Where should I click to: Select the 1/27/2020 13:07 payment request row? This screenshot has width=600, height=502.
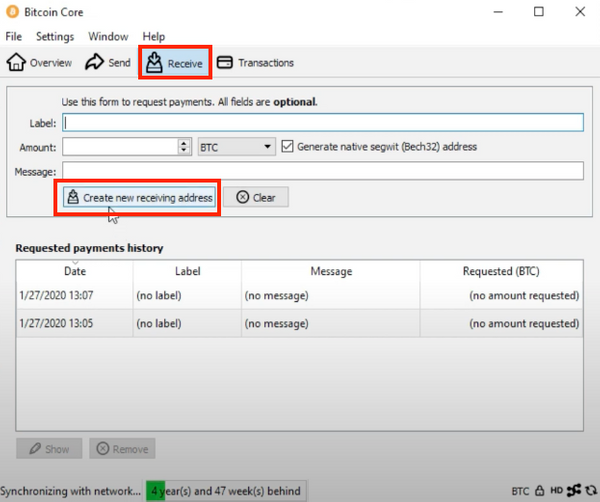300,296
